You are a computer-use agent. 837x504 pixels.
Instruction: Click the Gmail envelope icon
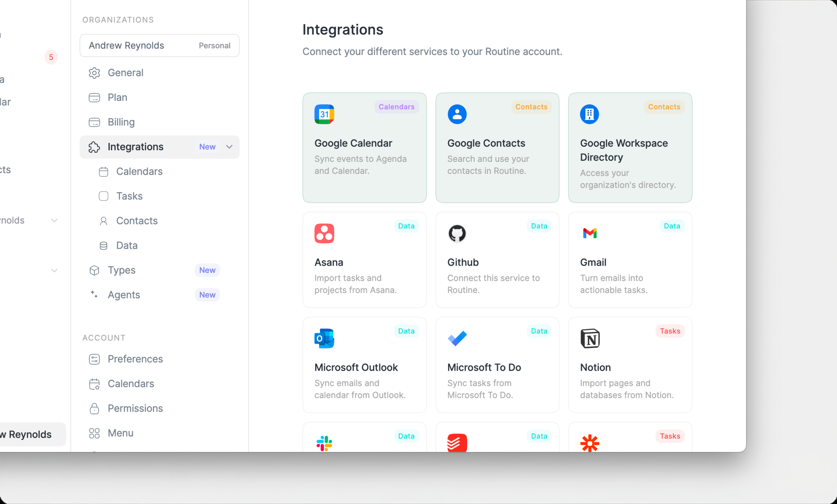590,233
